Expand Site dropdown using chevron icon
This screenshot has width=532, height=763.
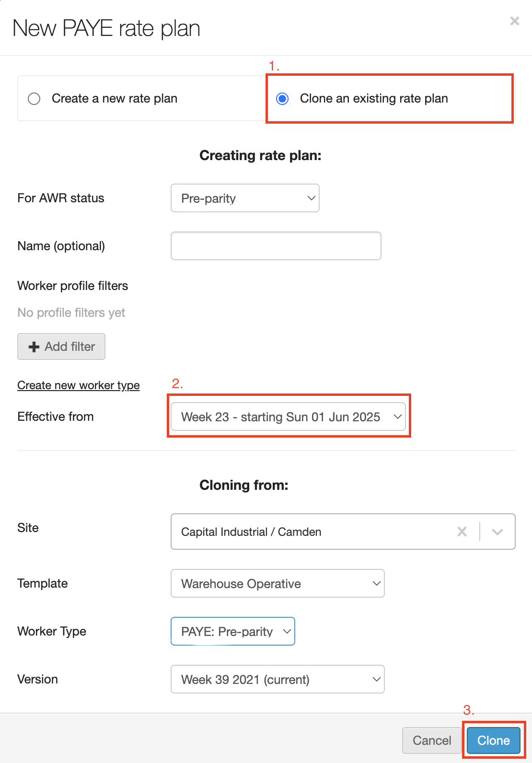(497, 532)
